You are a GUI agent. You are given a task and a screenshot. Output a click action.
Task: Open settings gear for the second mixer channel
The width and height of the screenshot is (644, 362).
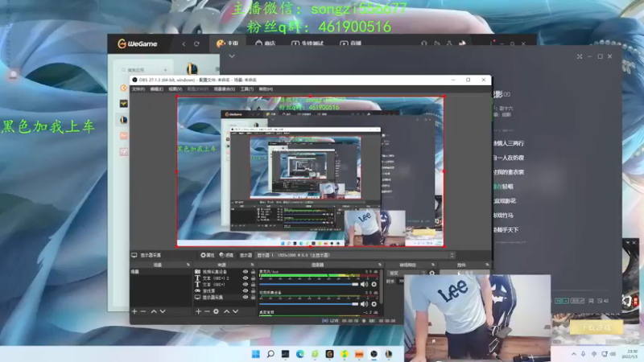(x=374, y=304)
